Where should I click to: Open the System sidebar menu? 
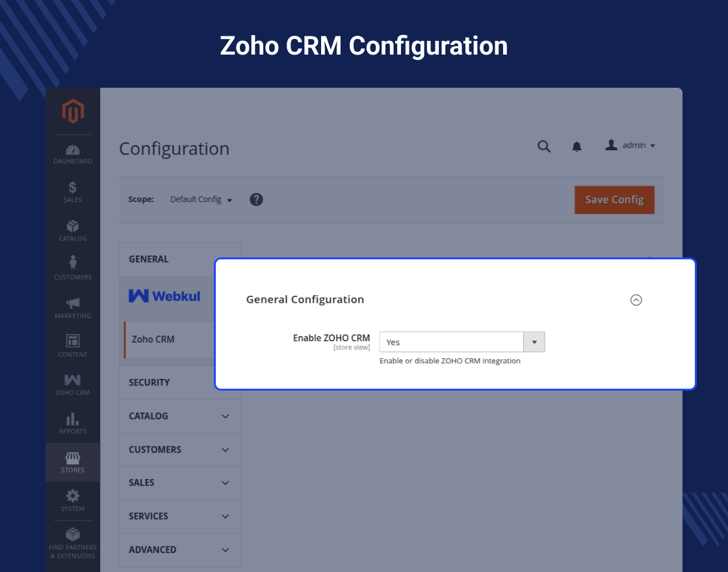pyautogui.click(x=73, y=500)
